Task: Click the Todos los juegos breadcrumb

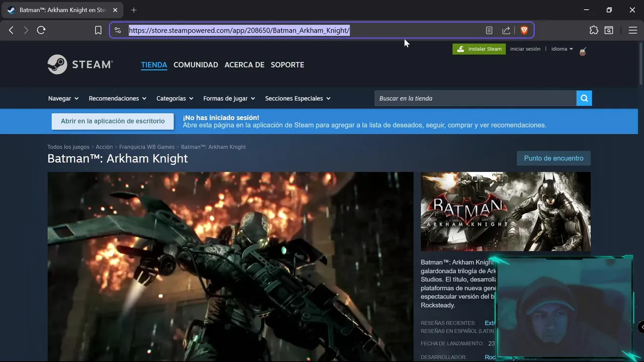Action: tap(68, 147)
